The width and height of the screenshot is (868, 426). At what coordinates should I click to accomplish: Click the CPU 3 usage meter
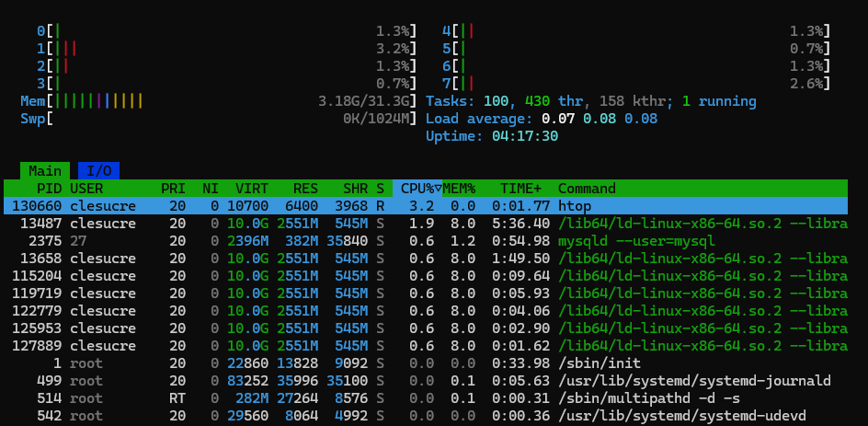(x=227, y=84)
